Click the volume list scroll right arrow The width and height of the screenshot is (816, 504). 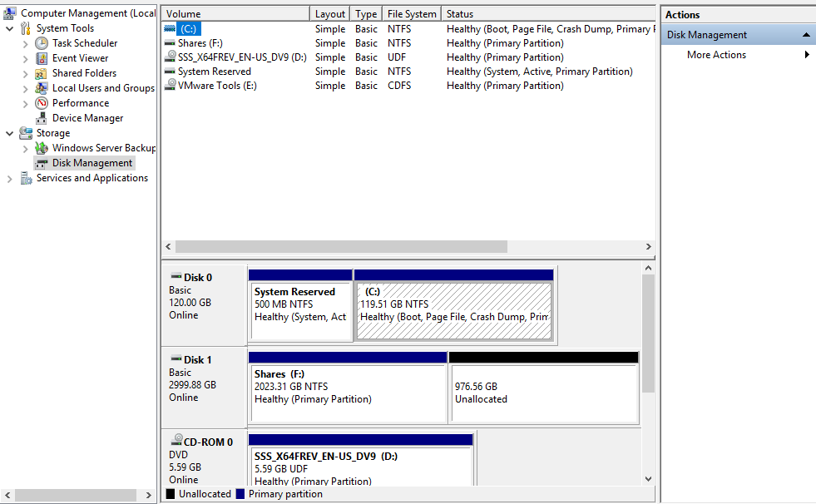(649, 246)
